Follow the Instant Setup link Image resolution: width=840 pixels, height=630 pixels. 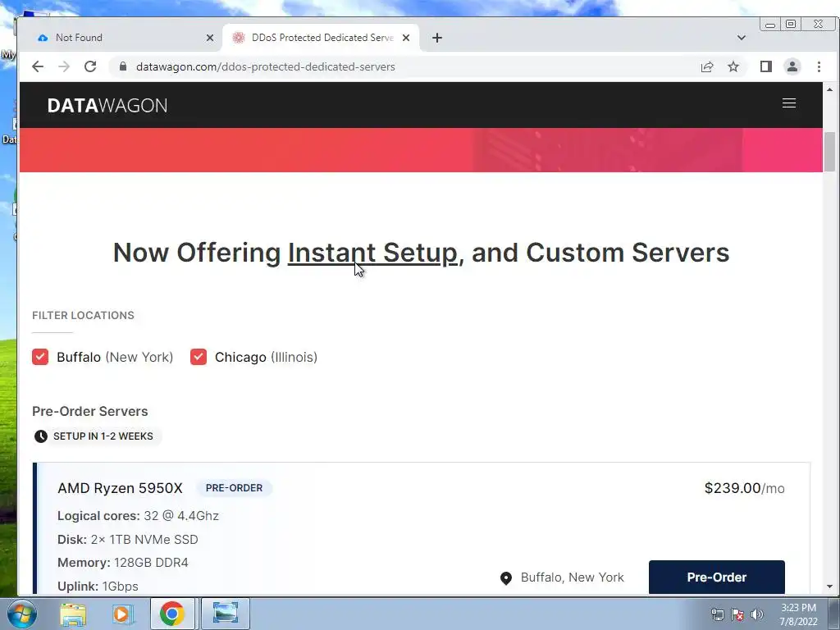point(373,253)
